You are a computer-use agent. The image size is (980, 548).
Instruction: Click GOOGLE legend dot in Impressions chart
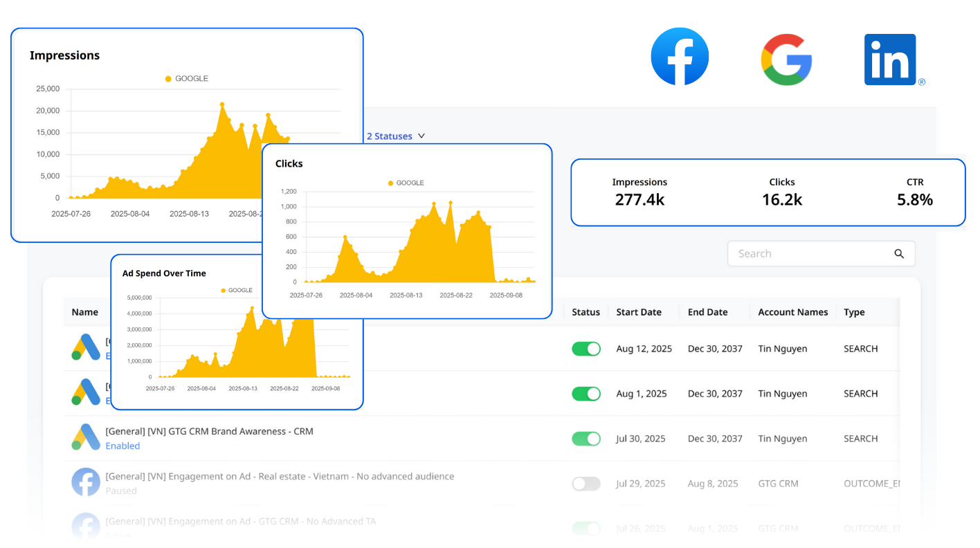coord(168,79)
